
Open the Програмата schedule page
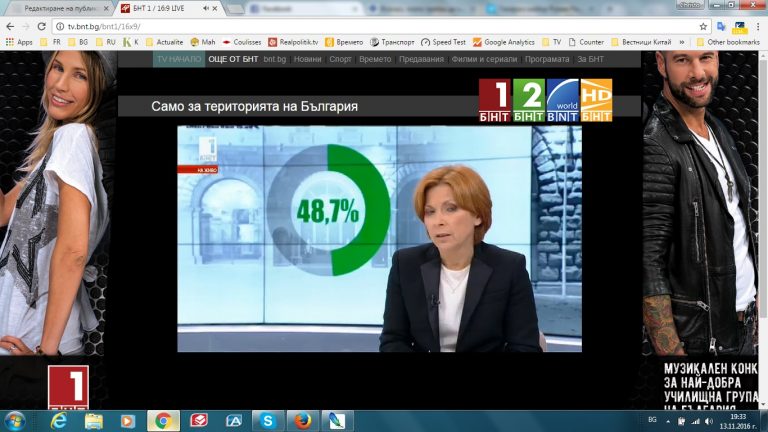(x=548, y=59)
